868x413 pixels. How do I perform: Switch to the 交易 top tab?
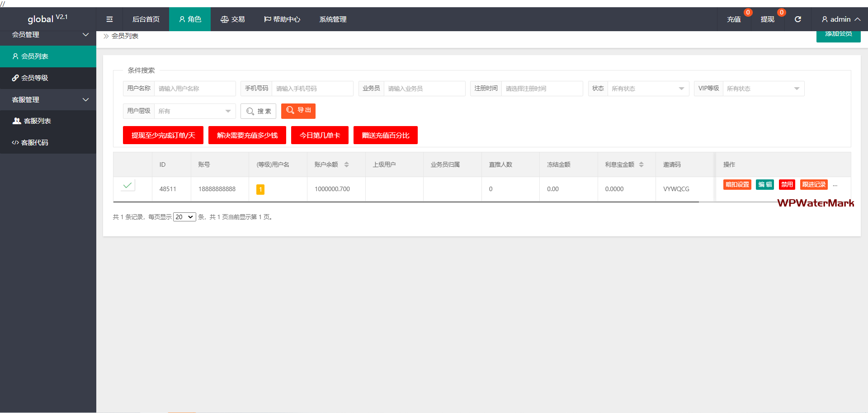(233, 19)
